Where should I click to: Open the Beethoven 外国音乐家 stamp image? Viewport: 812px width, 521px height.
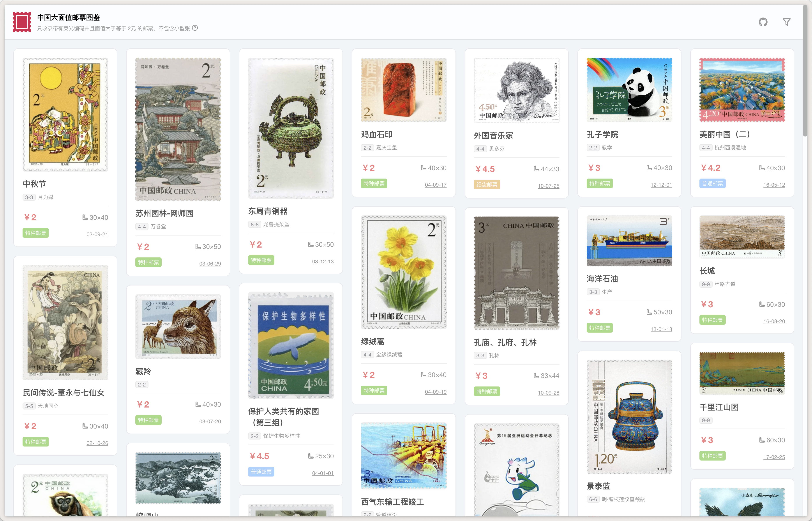(516, 90)
